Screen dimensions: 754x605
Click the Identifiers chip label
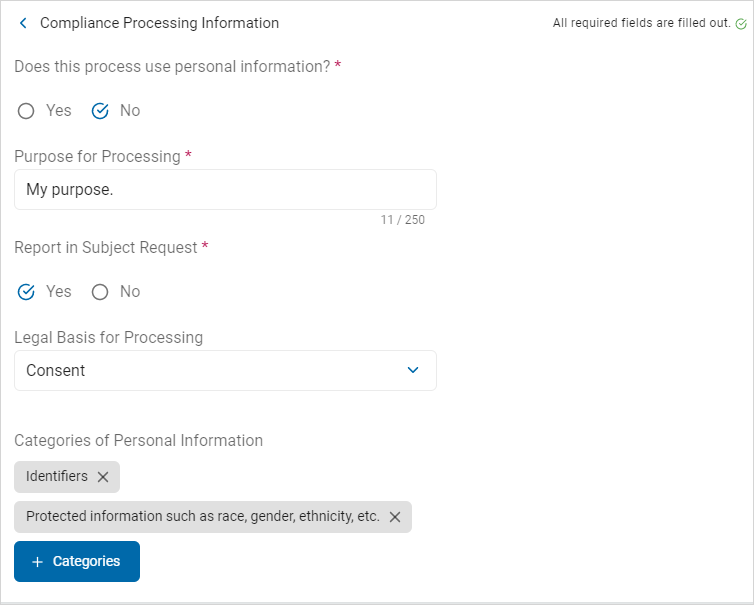[57, 477]
